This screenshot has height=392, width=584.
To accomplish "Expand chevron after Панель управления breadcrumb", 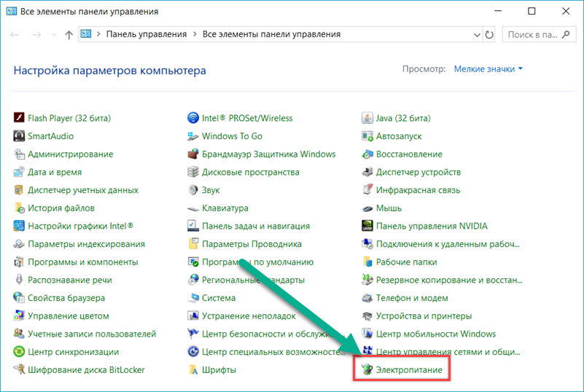I will 195,34.
